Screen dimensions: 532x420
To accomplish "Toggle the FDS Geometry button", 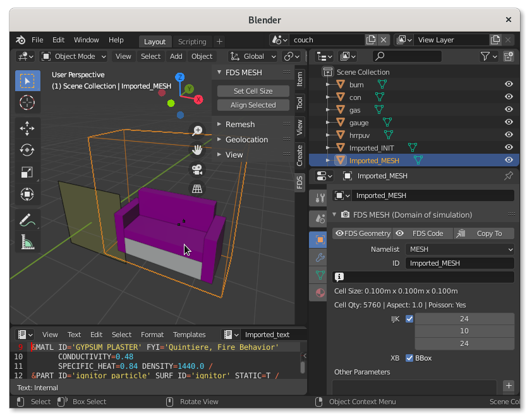I will coord(362,233).
